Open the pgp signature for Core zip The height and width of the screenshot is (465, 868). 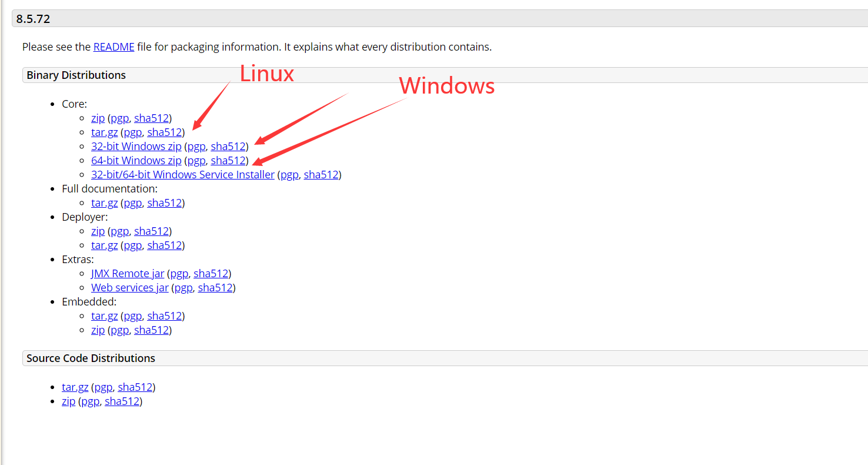(x=119, y=118)
